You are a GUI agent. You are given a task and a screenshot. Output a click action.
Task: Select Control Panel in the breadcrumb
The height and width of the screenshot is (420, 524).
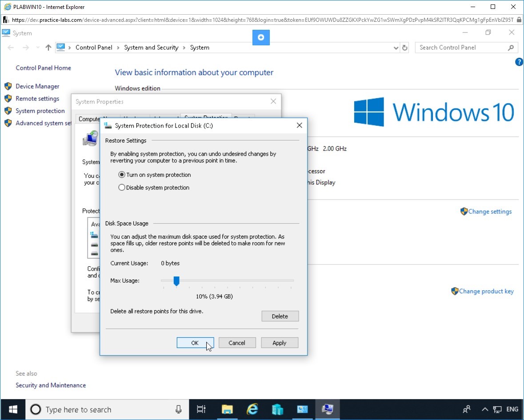94,48
